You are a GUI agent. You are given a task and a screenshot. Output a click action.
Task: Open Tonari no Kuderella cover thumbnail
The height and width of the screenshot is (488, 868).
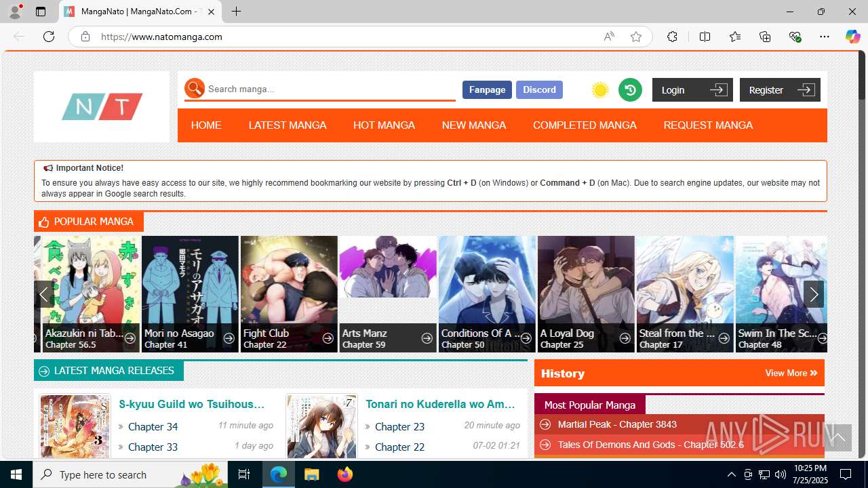coord(322,426)
